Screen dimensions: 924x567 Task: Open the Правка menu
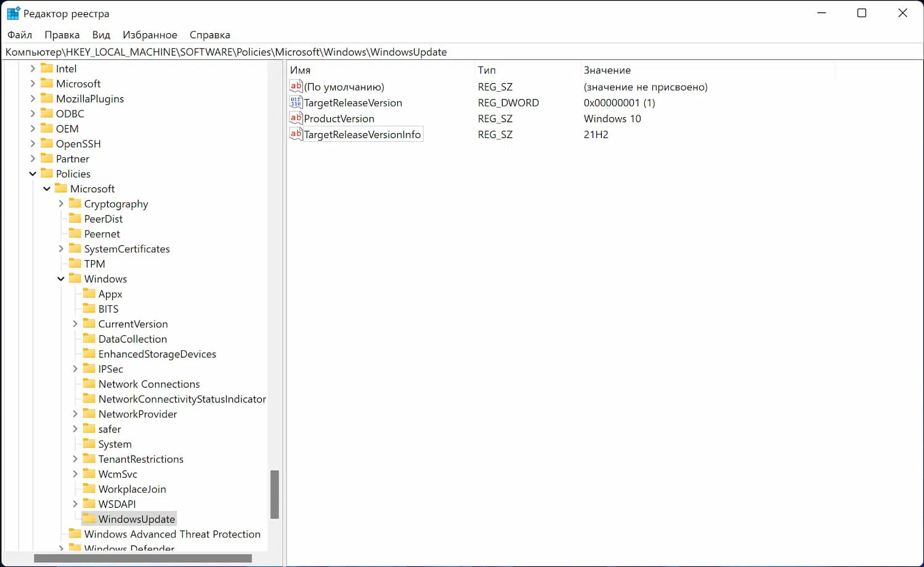coord(62,35)
